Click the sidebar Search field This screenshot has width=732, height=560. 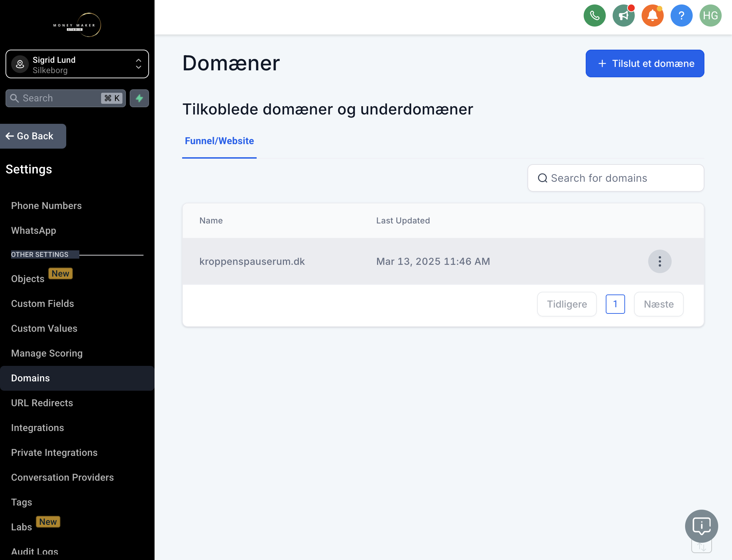66,98
